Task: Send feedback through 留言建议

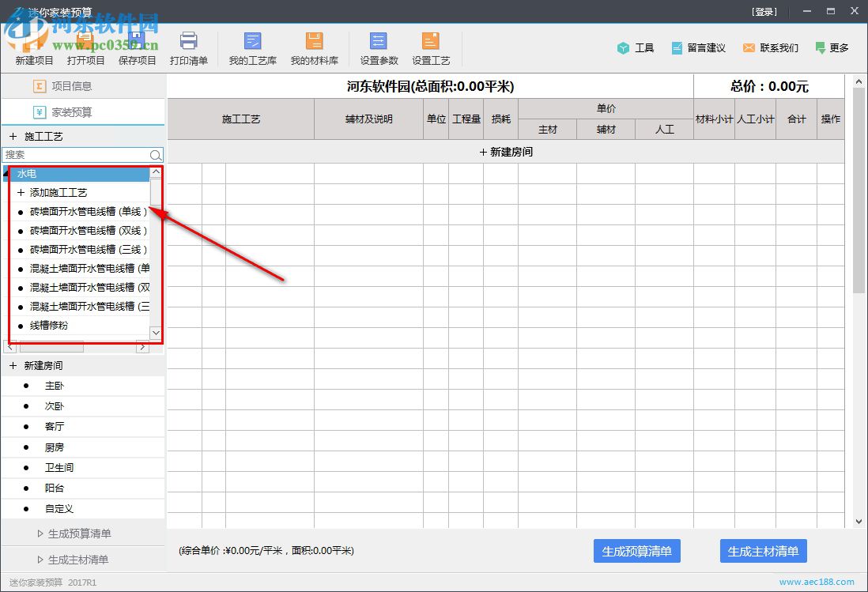Action: pos(698,47)
